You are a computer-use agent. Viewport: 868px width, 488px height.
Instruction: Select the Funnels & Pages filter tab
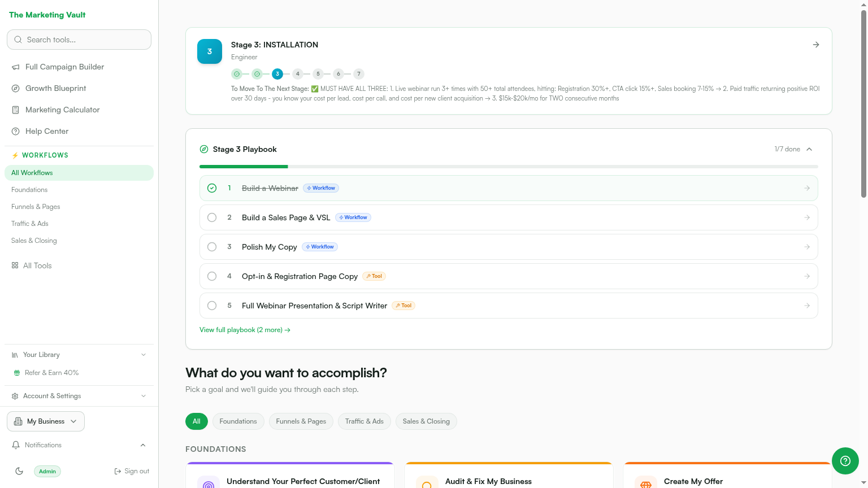tap(301, 421)
